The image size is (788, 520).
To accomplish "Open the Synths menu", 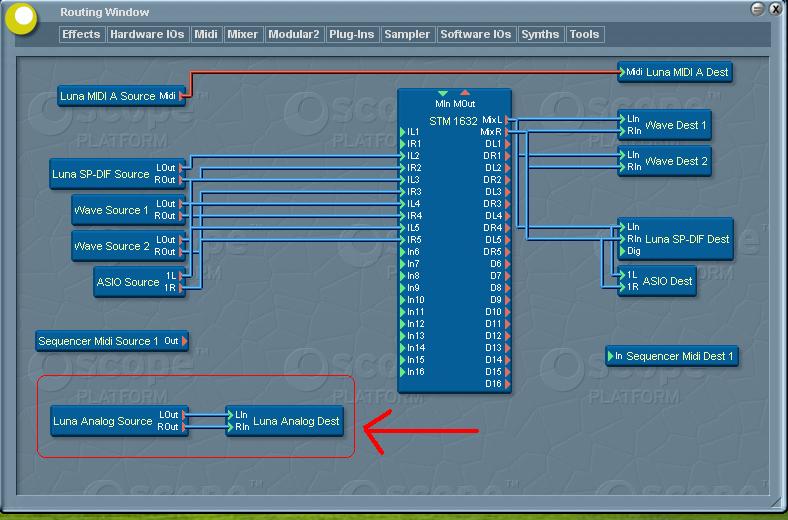I will pos(540,34).
